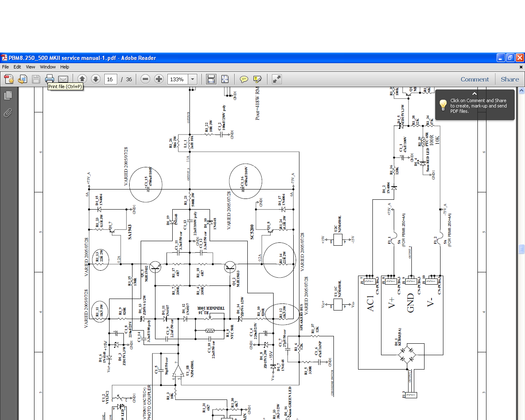The height and width of the screenshot is (420, 525).
Task: Zoom out with the minus button
Action: click(x=145, y=79)
